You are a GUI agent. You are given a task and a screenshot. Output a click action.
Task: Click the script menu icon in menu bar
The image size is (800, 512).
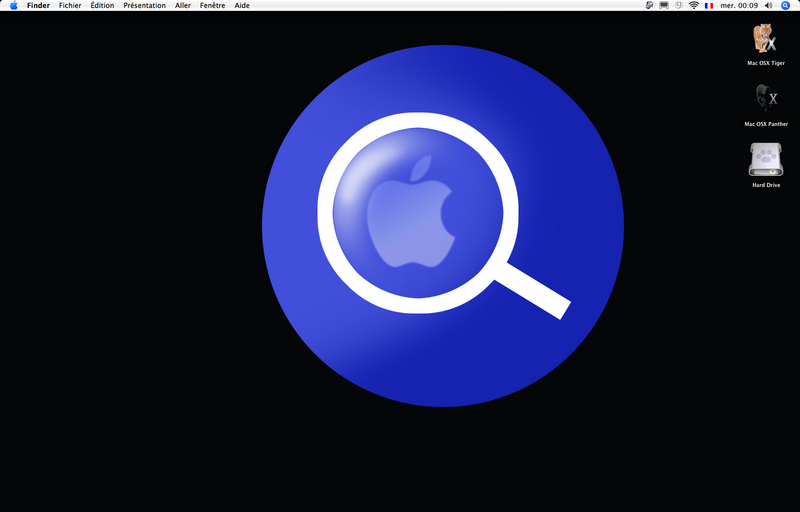649,6
